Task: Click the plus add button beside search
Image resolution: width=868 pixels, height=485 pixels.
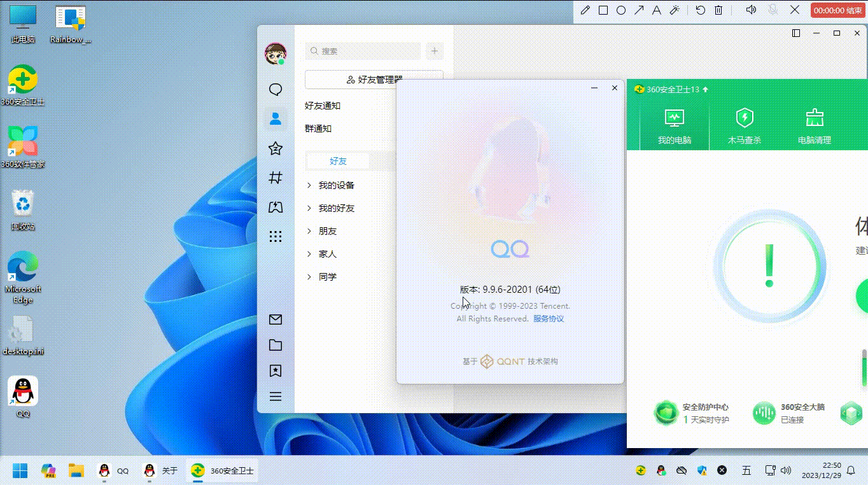Action: (435, 51)
